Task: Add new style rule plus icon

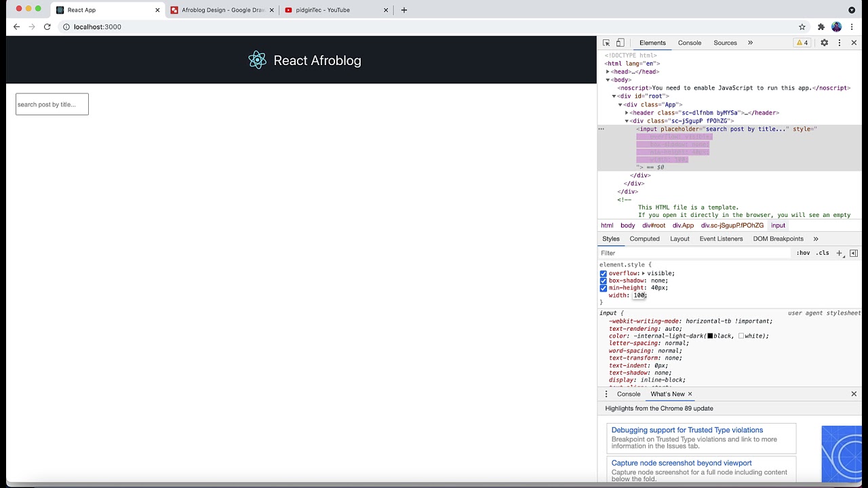Action: (x=839, y=253)
